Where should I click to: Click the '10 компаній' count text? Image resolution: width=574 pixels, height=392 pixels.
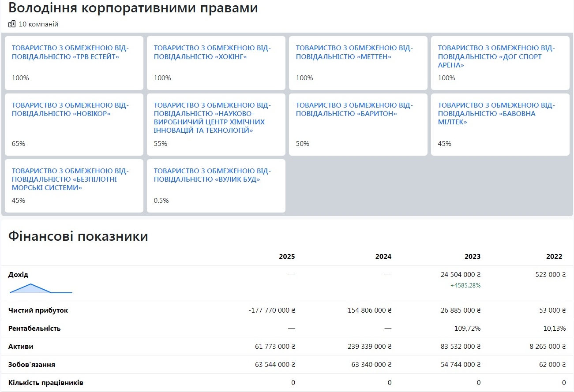click(38, 24)
